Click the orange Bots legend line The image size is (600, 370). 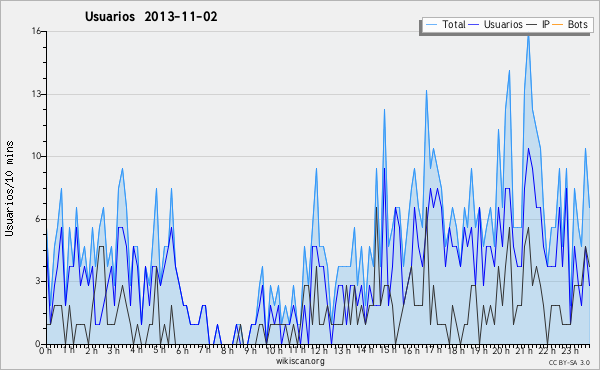[x=558, y=25]
